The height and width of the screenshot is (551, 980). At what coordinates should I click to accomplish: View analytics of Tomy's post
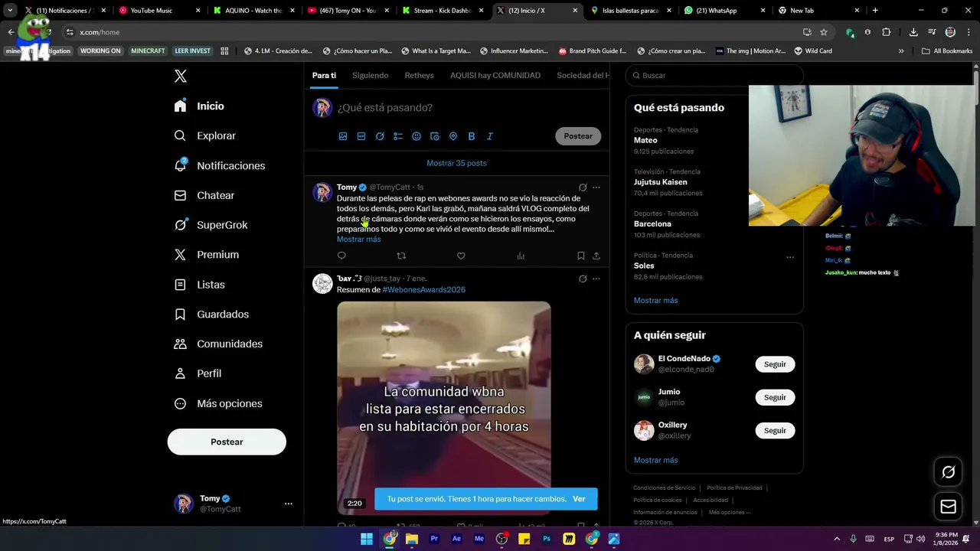click(521, 256)
